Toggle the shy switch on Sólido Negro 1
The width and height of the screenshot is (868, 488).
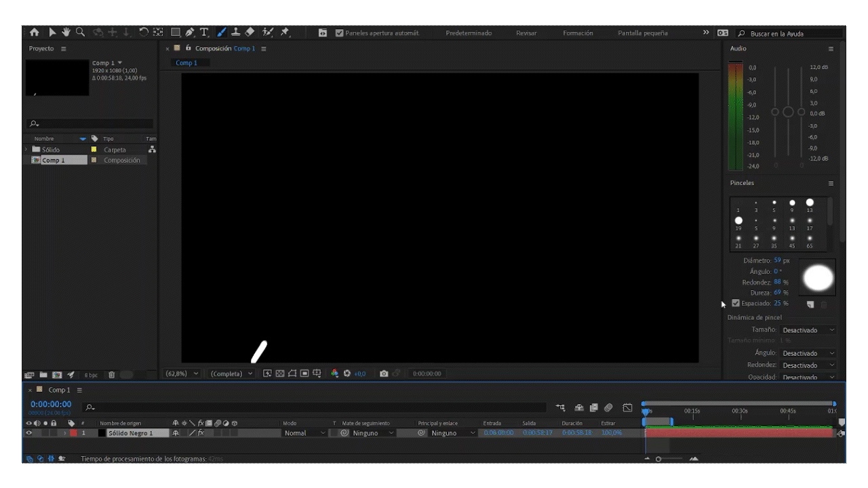(176, 432)
